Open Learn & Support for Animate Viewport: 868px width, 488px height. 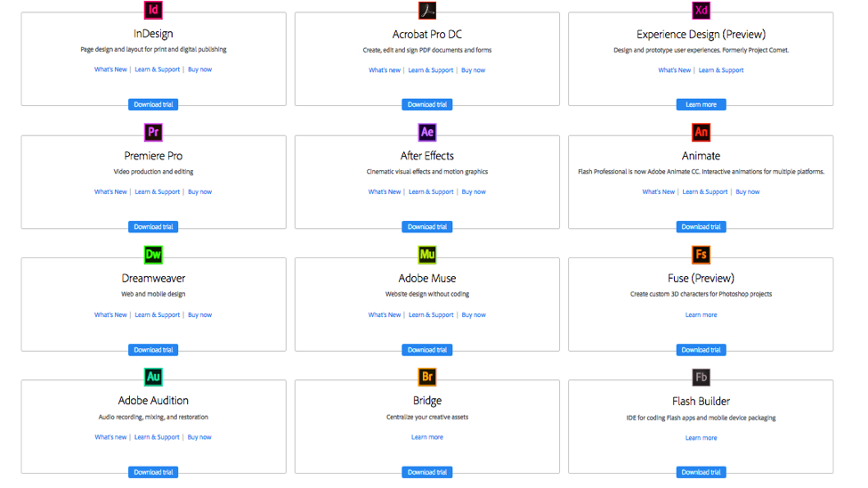705,192
